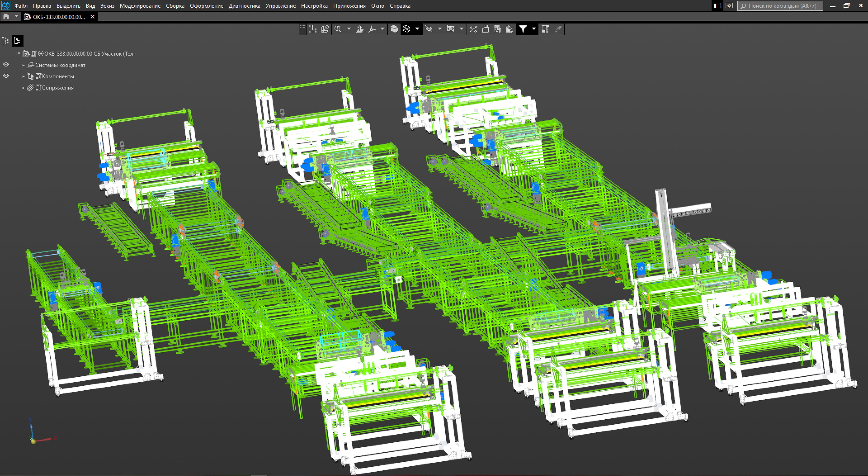Select the ОКБ-333.00.00.00.00 СБ root tree item
This screenshot has height=476, width=868.
pos(90,54)
